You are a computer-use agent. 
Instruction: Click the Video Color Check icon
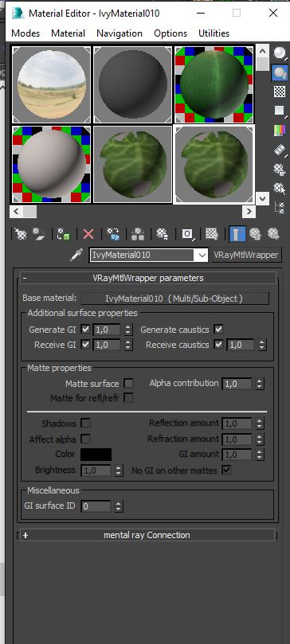(x=280, y=131)
